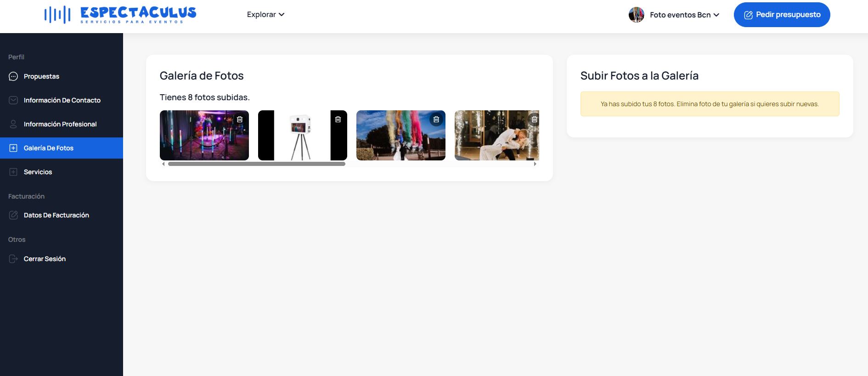This screenshot has width=868, height=376.
Task: Delete the couple with sparklers photo
Action: pos(534,120)
